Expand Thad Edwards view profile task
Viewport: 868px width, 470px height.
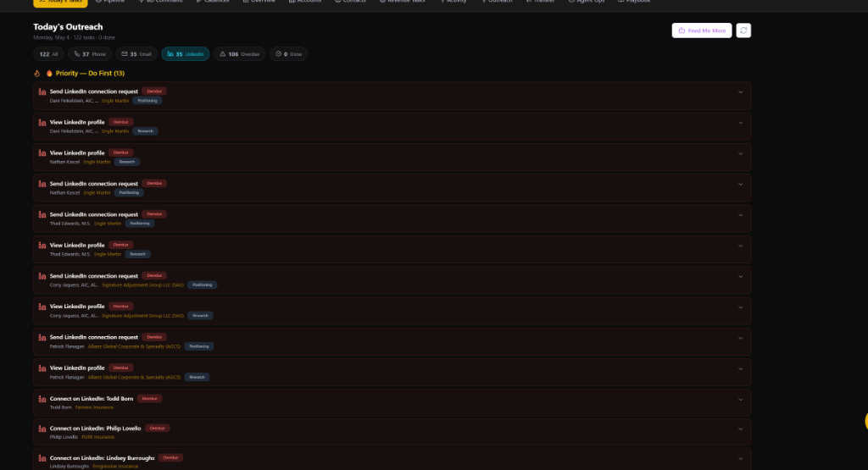(x=740, y=246)
